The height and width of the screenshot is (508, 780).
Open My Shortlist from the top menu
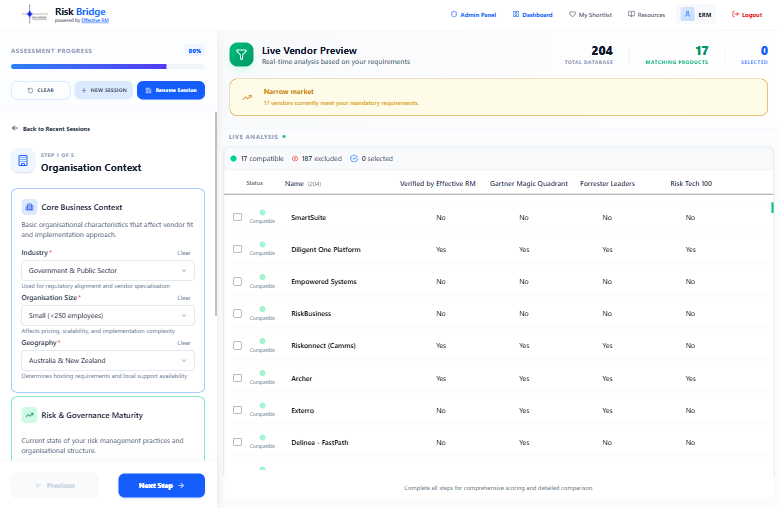coord(590,15)
